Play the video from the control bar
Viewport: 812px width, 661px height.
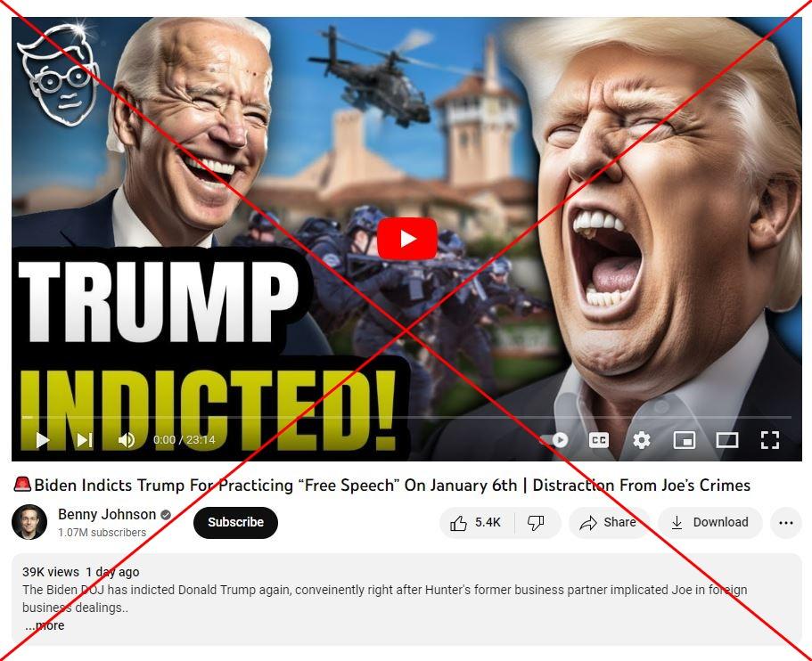(43, 440)
